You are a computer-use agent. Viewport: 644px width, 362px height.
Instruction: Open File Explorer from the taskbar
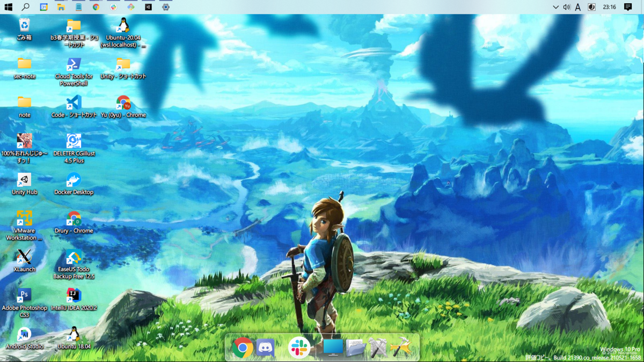(x=61, y=7)
